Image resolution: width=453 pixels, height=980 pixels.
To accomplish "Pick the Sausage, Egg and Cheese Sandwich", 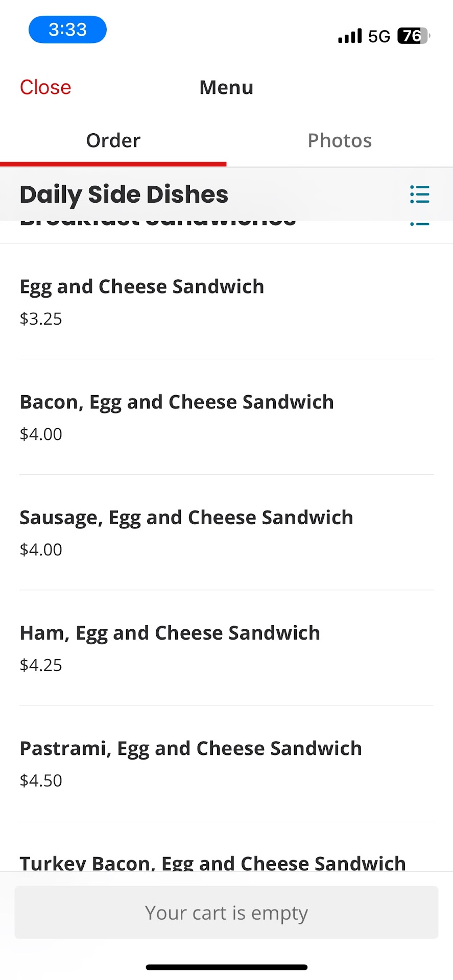I will coord(186,518).
